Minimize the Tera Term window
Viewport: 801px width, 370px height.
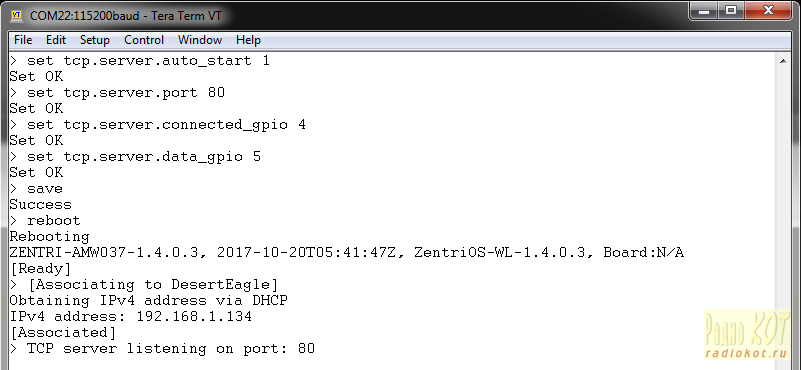click(x=705, y=10)
